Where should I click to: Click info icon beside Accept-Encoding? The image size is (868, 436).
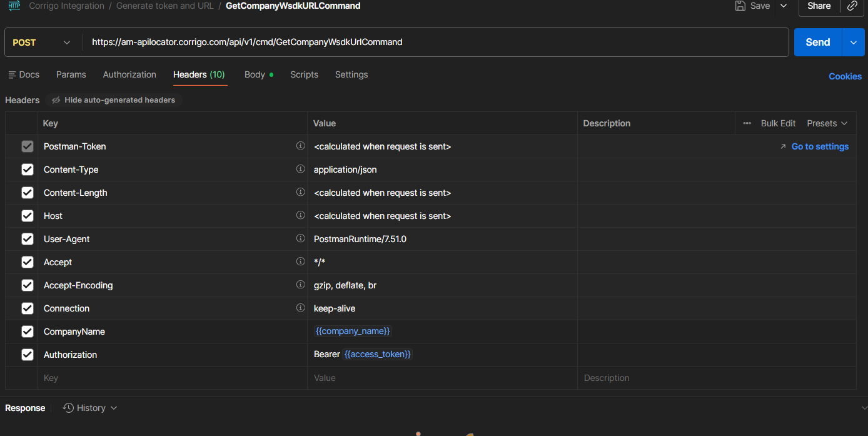click(300, 285)
